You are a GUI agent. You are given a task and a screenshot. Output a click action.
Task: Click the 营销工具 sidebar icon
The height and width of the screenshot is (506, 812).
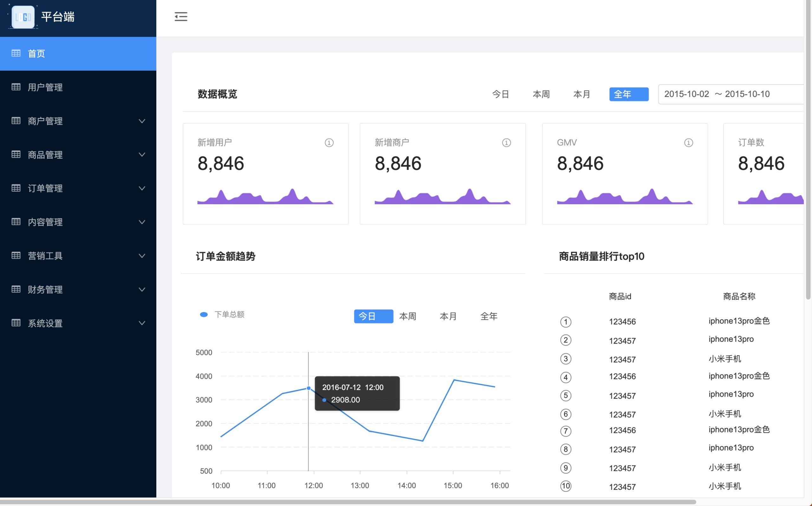coord(16,255)
